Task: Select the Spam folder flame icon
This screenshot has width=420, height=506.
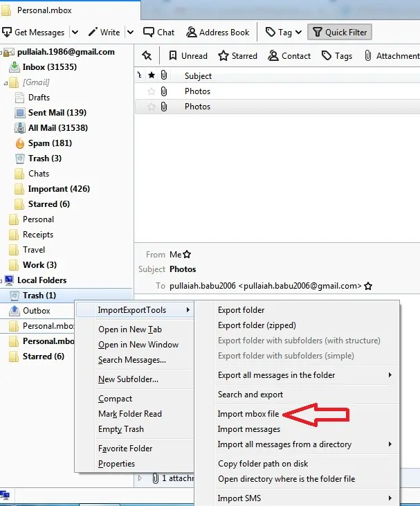Action: [x=20, y=143]
